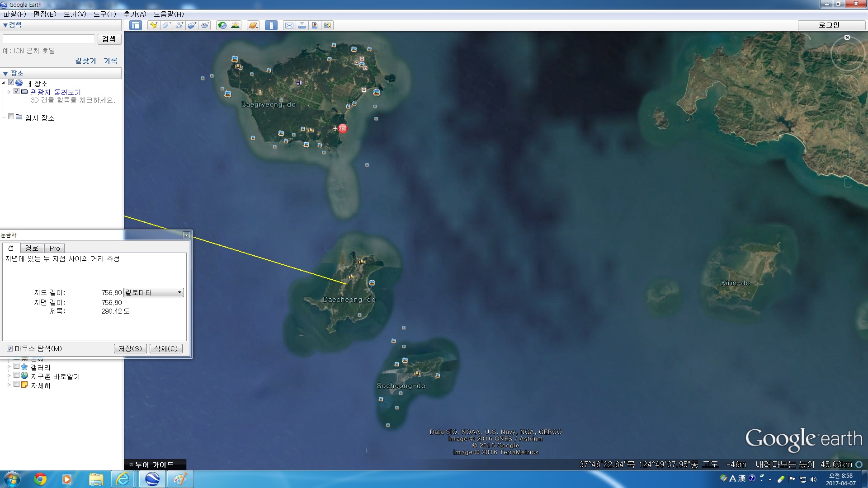
Task: Add a placemark with the pushpin icon
Action: (154, 25)
